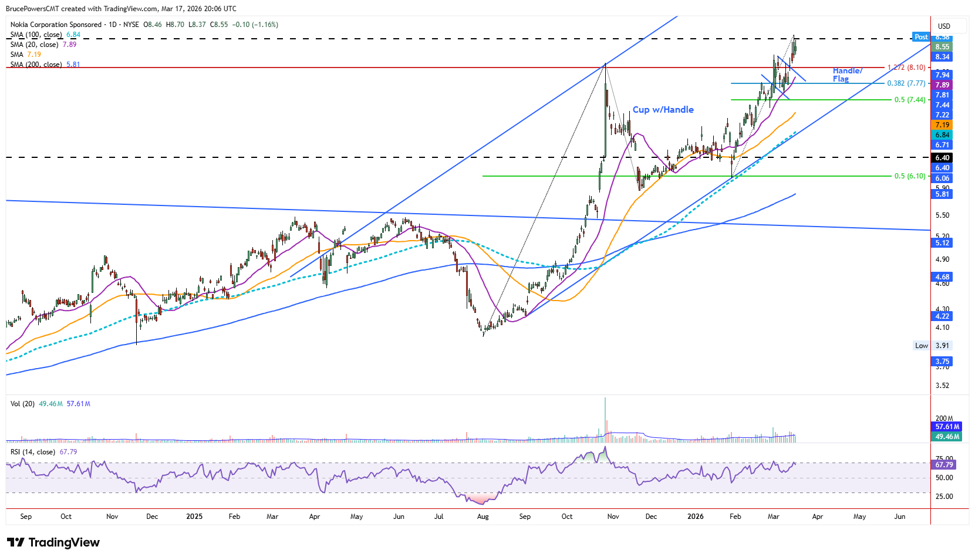975x560 pixels.
Task: Select the SMA (200, close) legend entry
Action: click(x=45, y=65)
